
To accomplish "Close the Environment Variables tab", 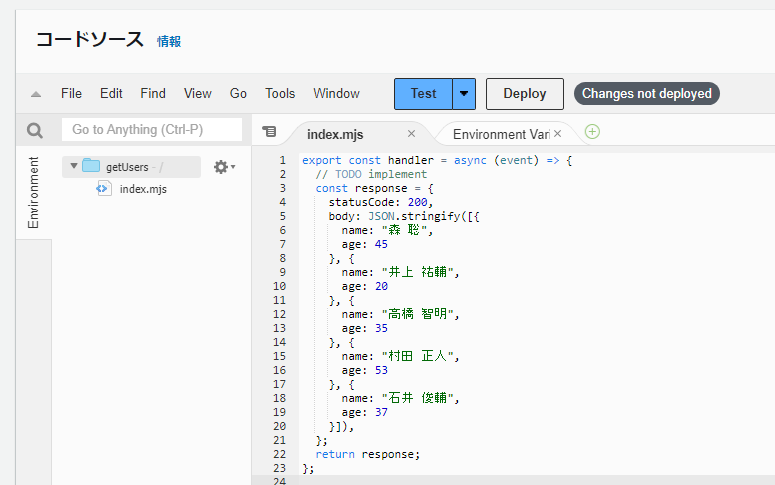I will (x=558, y=133).
